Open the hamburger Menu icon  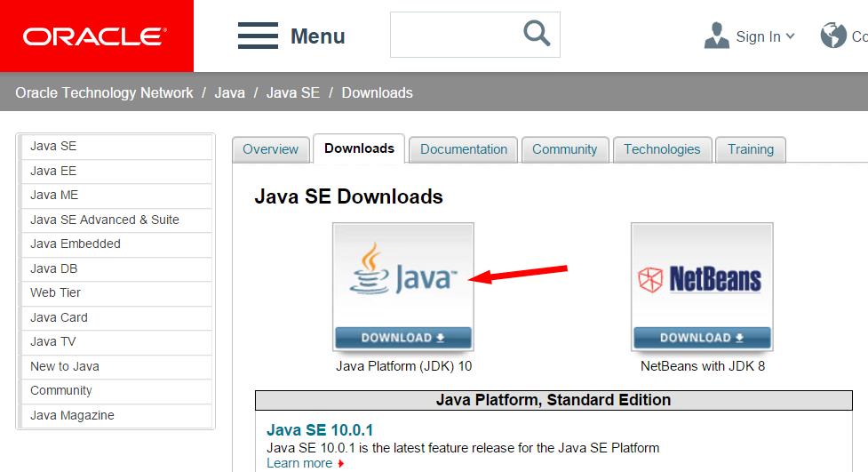258,36
